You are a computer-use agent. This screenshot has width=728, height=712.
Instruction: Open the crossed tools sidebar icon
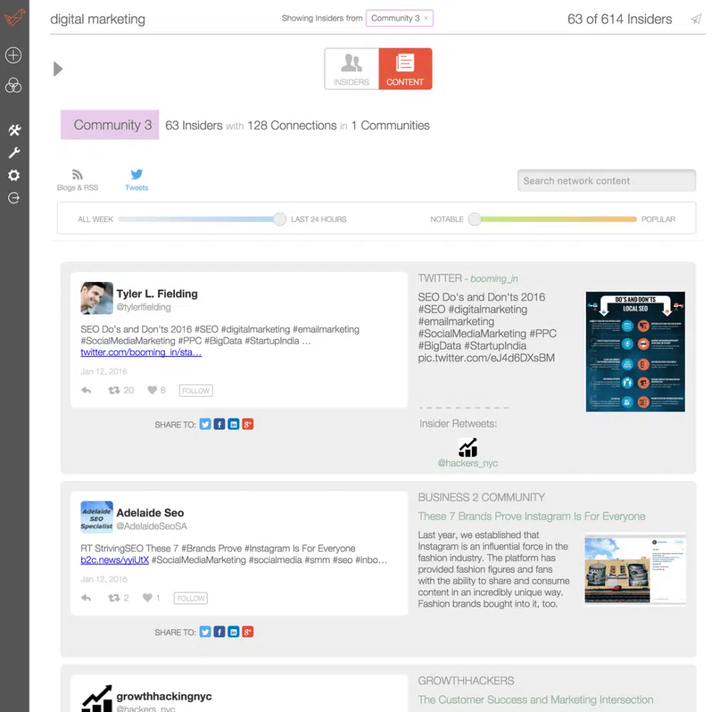pos(14,130)
